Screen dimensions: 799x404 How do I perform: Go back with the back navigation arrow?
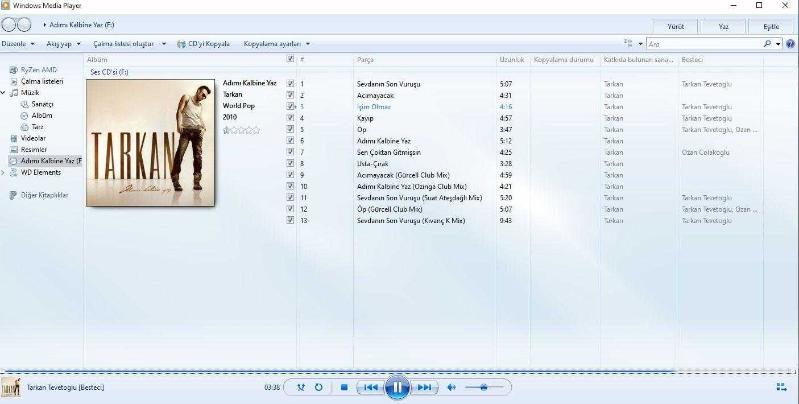pyautogui.click(x=9, y=24)
